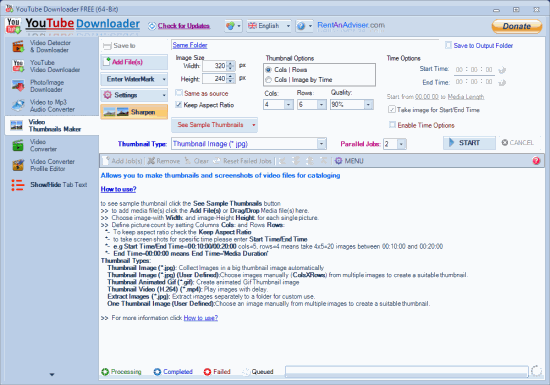Select YouTube Video Downloader sidebar icon
This screenshot has width=550, height=385.
point(18,66)
